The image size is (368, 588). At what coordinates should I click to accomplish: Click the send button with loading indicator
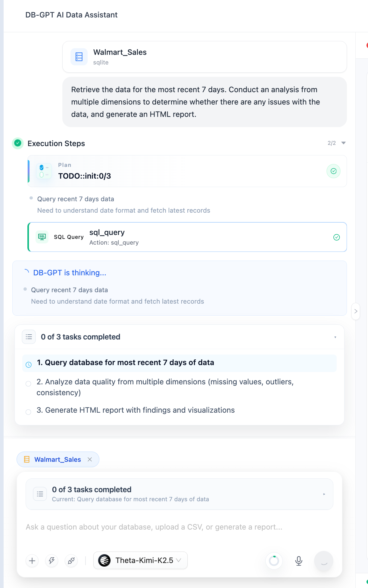pyautogui.click(x=324, y=561)
